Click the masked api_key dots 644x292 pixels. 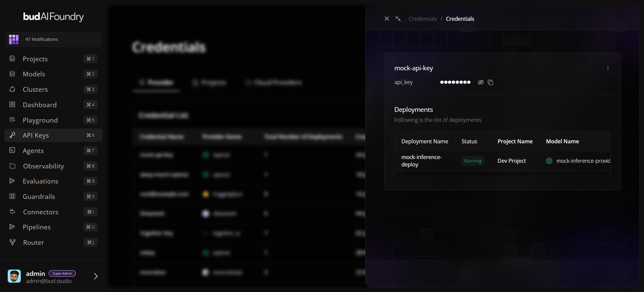click(x=455, y=82)
